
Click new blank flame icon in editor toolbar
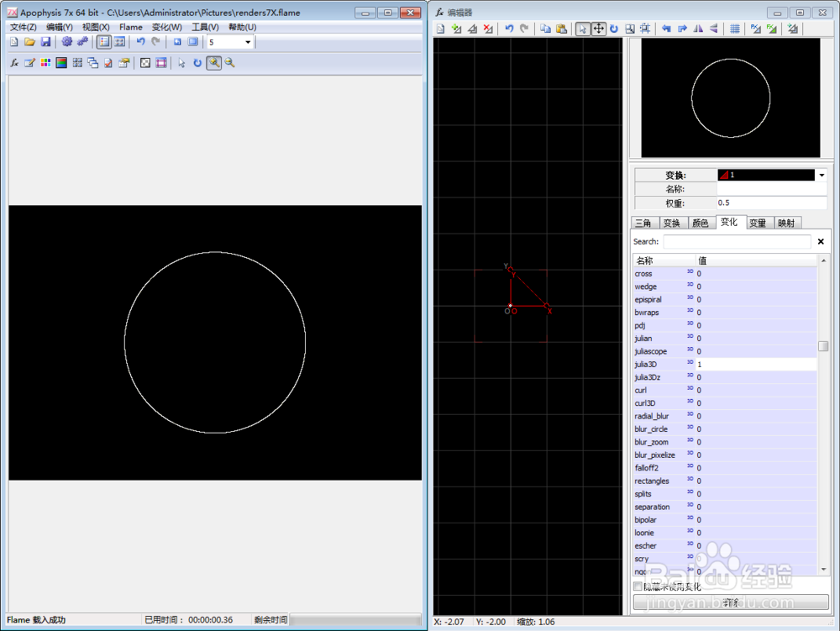coord(440,29)
